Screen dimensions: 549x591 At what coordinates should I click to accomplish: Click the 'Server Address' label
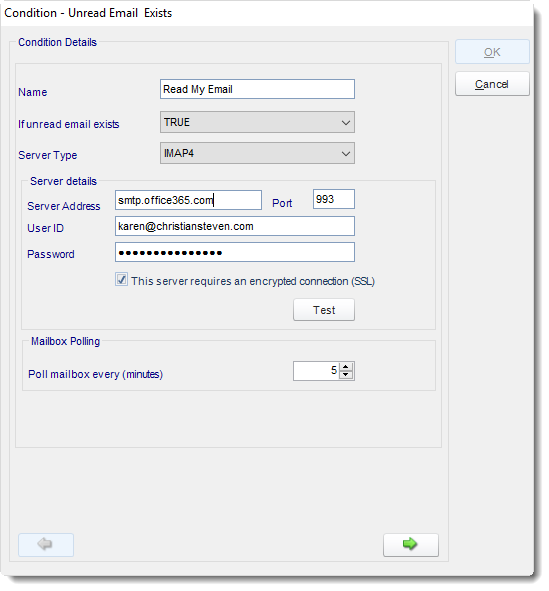click(64, 206)
